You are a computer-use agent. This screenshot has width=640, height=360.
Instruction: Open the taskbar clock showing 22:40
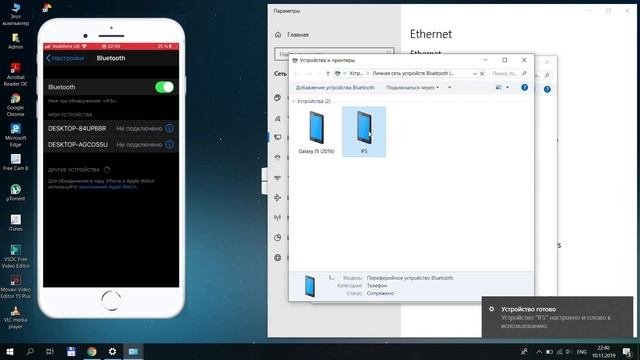coord(604,352)
